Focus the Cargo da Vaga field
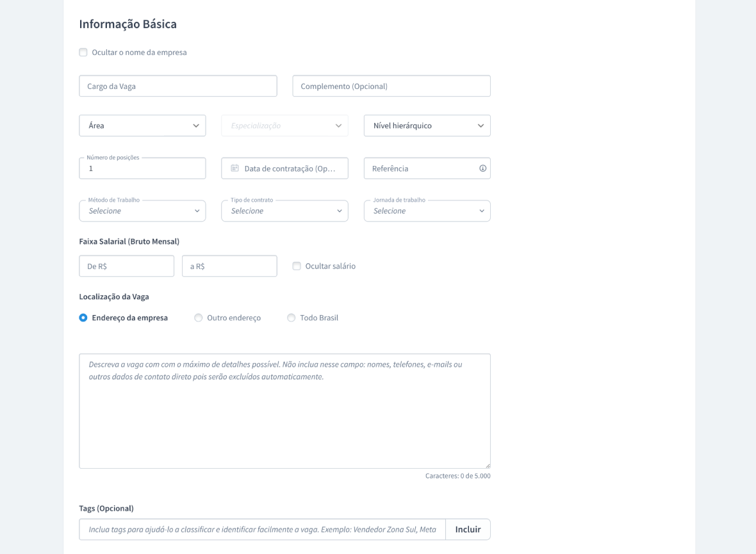This screenshot has height=554, width=756. [x=178, y=86]
